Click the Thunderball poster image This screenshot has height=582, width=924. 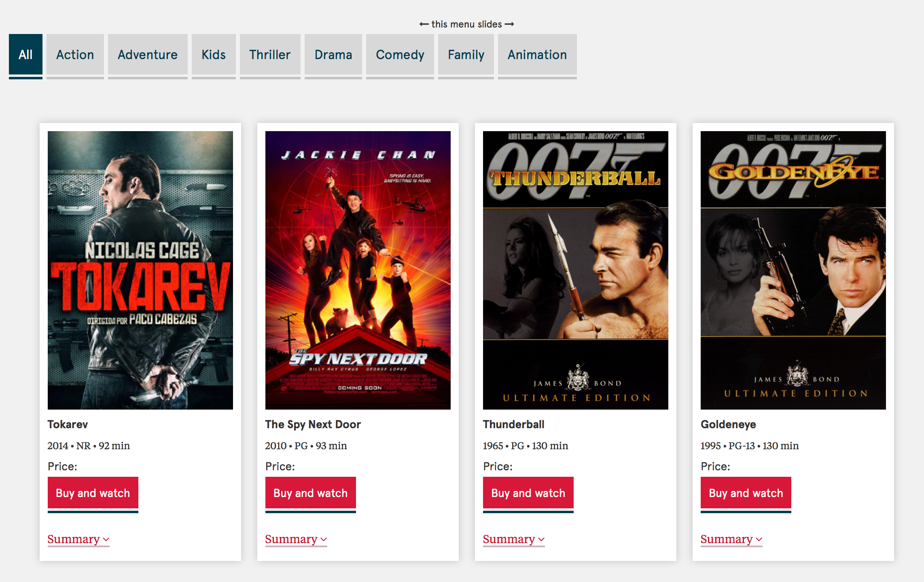pos(575,270)
